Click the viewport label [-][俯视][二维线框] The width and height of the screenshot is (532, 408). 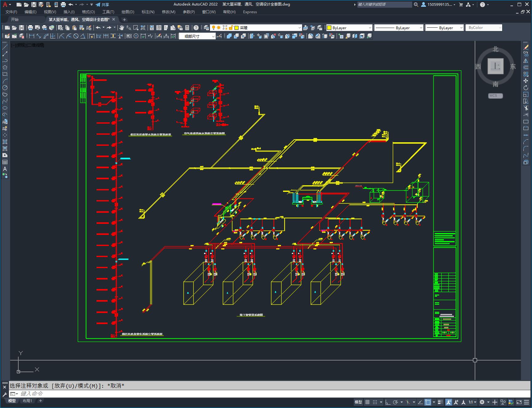click(x=28, y=45)
